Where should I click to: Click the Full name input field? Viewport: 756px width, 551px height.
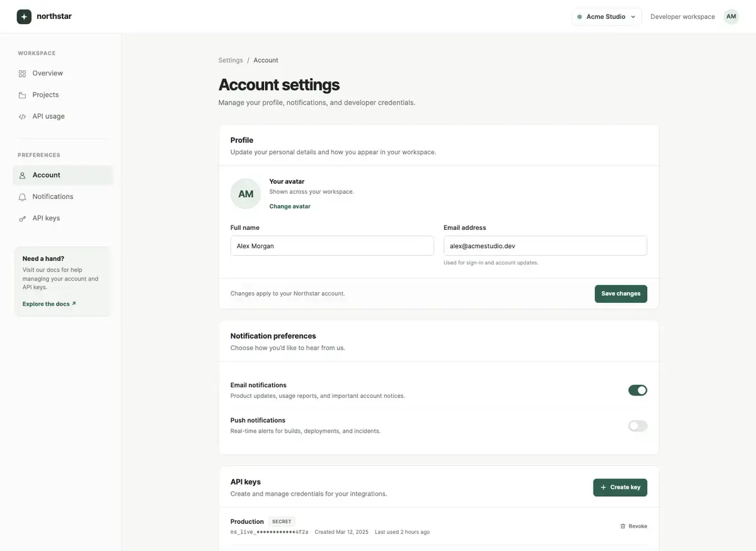(332, 246)
